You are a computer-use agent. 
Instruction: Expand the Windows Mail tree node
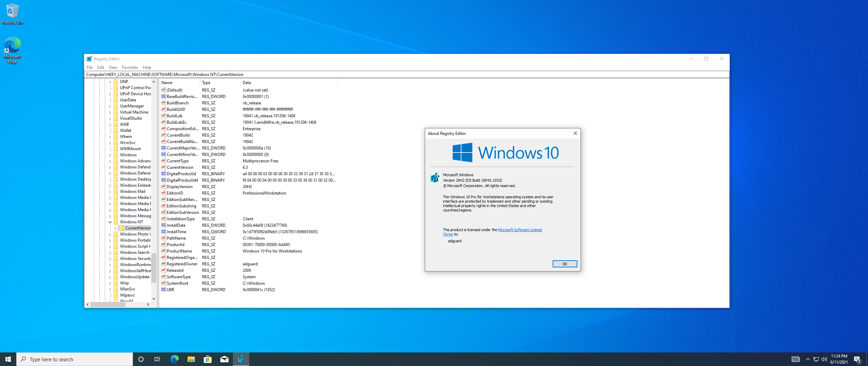(x=110, y=191)
